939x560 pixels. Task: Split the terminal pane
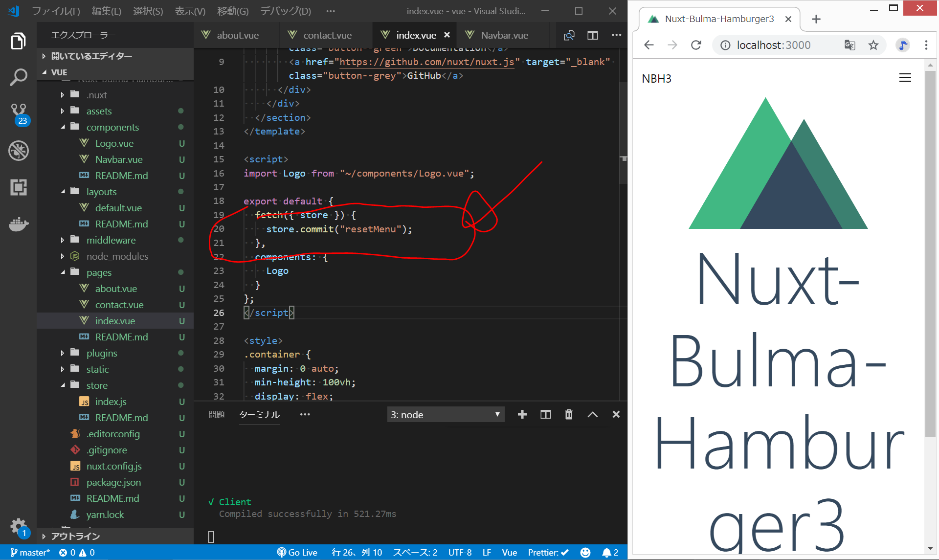(546, 414)
